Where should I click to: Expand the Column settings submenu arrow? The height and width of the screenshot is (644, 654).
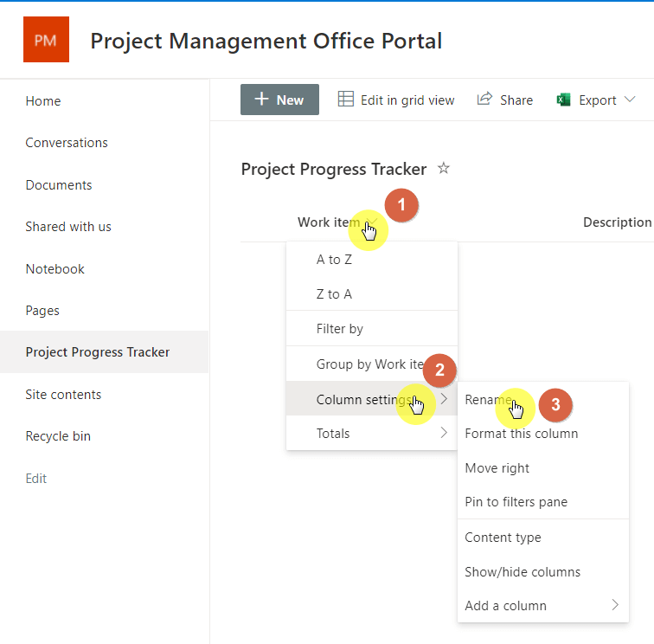pyautogui.click(x=444, y=398)
